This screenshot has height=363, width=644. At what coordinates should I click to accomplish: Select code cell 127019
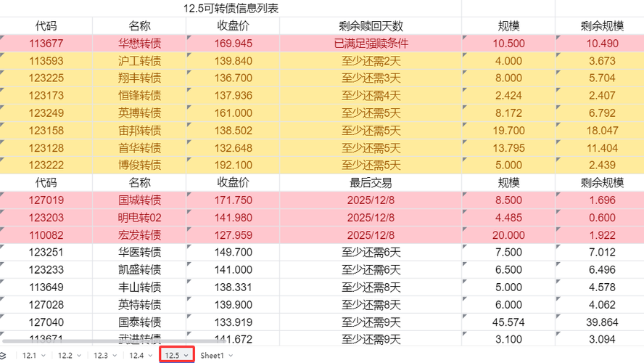(46, 200)
